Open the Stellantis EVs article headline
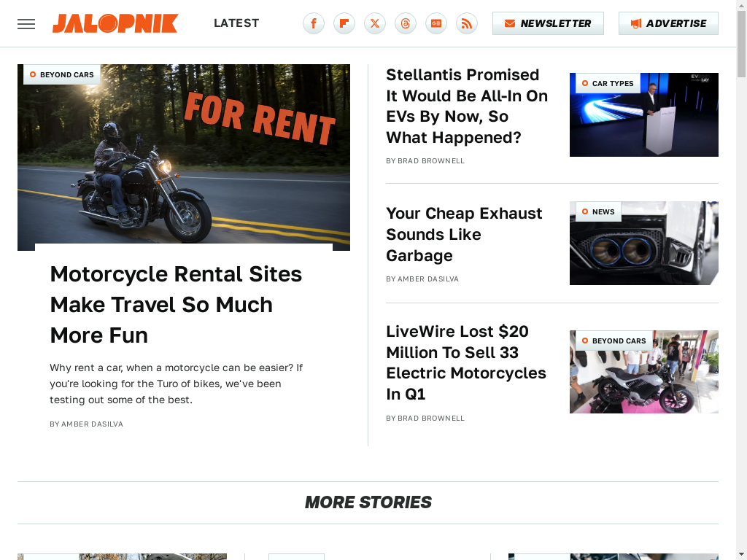This screenshot has height=560, width=747. coord(467,106)
